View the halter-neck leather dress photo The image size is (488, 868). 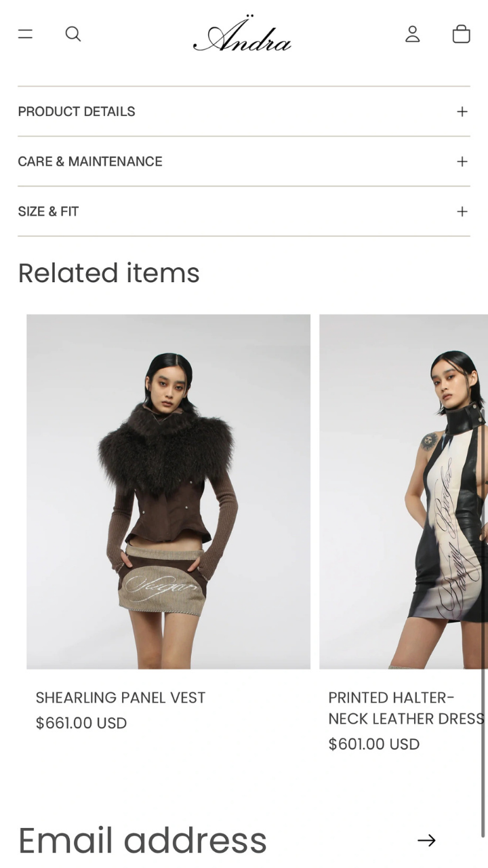click(x=403, y=492)
